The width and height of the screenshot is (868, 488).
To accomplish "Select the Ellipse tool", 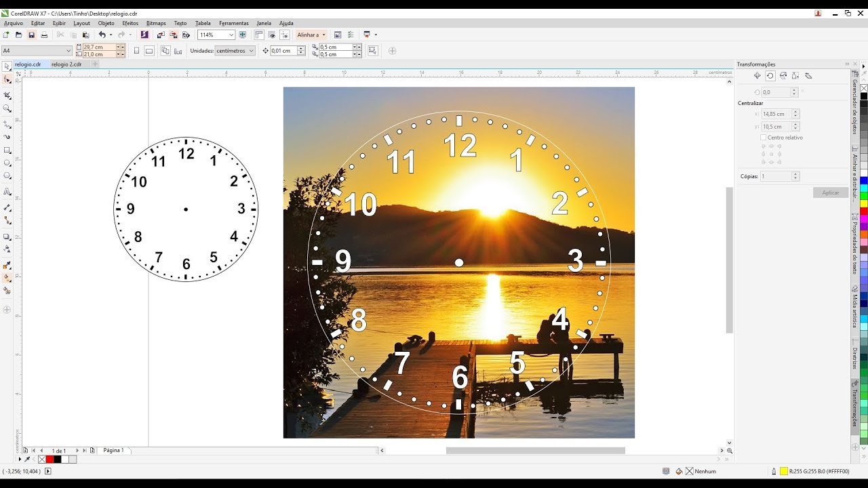I will (x=7, y=163).
